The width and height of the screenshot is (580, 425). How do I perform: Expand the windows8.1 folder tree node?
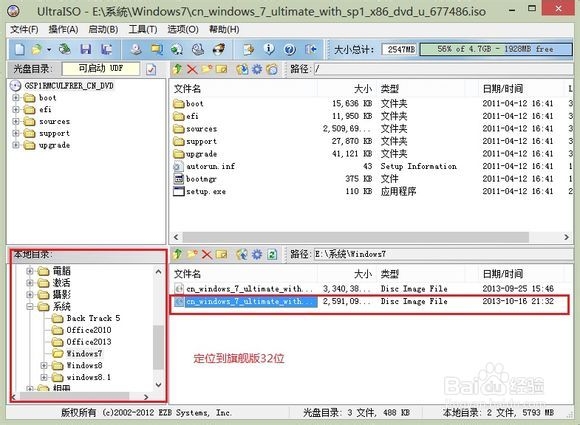44,377
